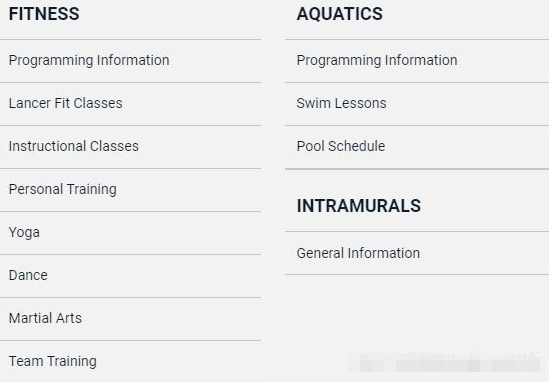Click the AQUATICS section heading
The width and height of the screenshot is (549, 382).
340,14
